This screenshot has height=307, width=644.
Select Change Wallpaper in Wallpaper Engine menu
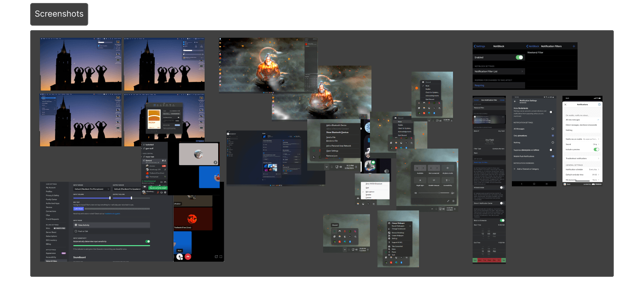(398, 223)
